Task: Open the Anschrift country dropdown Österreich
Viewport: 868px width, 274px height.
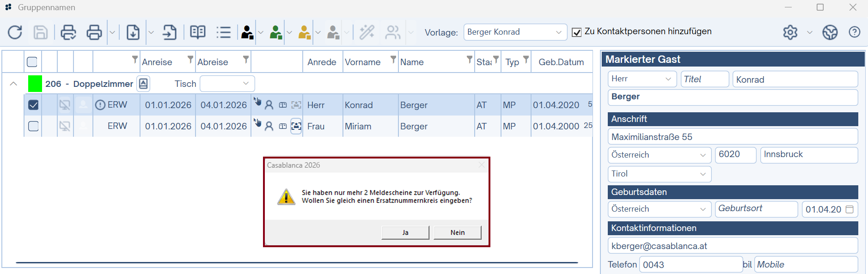Action: pos(660,155)
